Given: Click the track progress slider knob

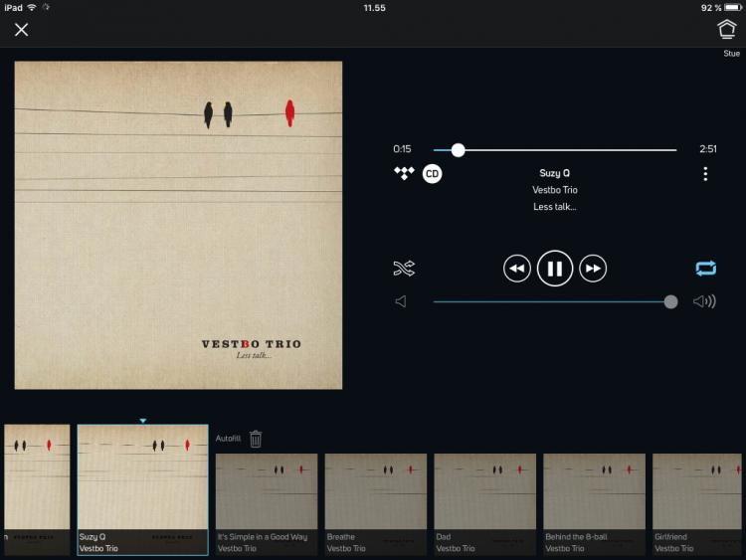Looking at the screenshot, I should [x=458, y=150].
